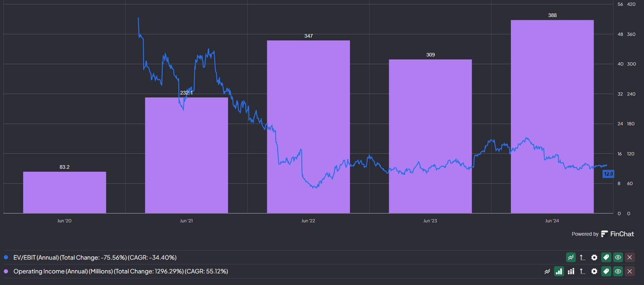Toggle data labels tag for Operating Income
This screenshot has width=644, height=285.
(606, 271)
